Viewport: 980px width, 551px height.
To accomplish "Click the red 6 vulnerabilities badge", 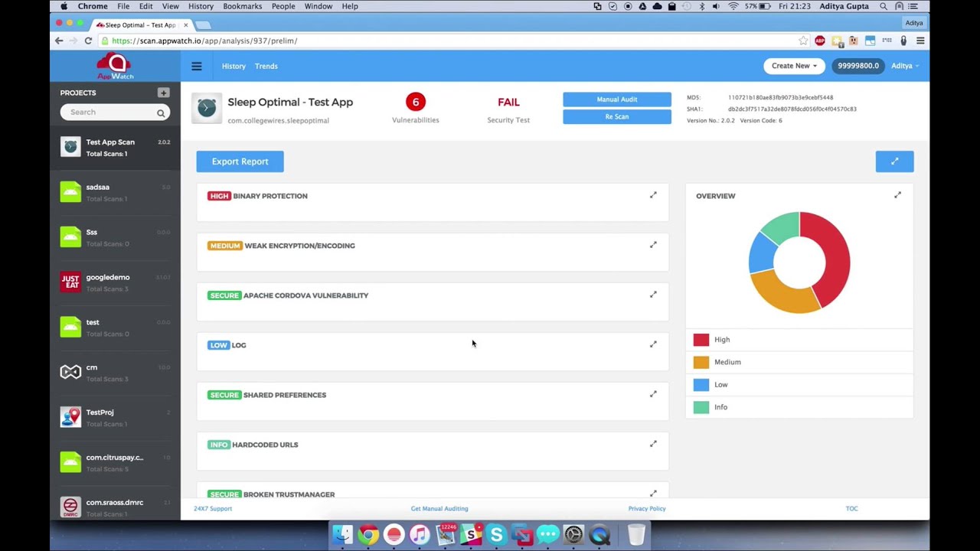I will point(416,102).
